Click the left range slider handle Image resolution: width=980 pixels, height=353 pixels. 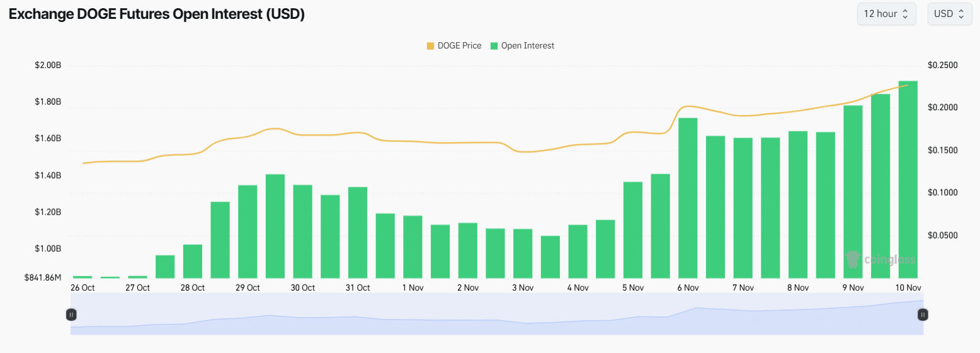71,314
